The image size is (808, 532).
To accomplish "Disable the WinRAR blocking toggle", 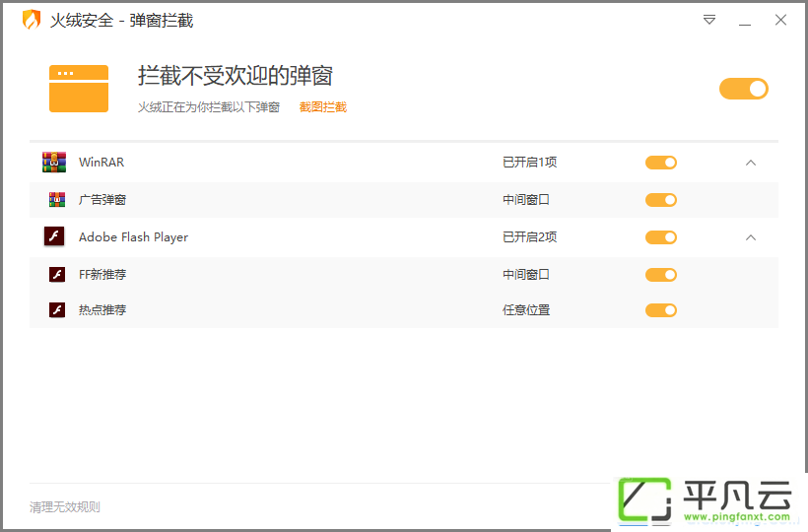I will pyautogui.click(x=661, y=163).
